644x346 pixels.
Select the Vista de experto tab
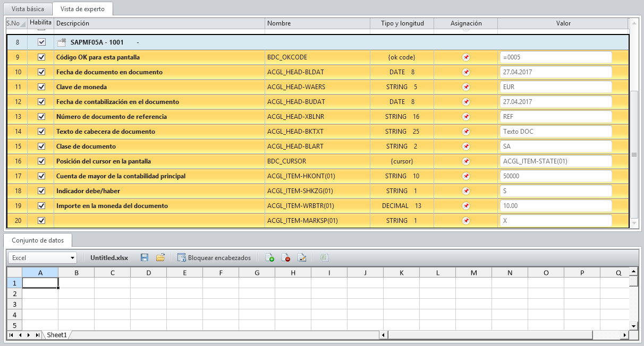(x=82, y=8)
